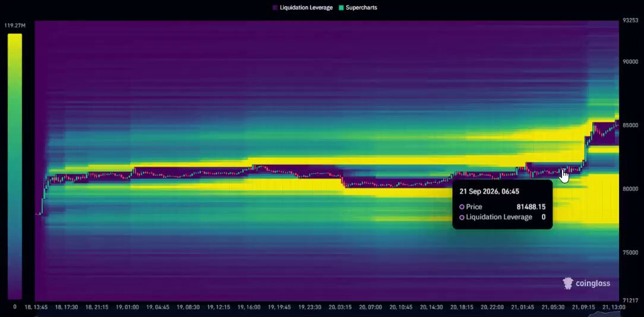Click the yellow-to-purple color scale bar
Viewport: 644px width, 317px height.
point(15,166)
